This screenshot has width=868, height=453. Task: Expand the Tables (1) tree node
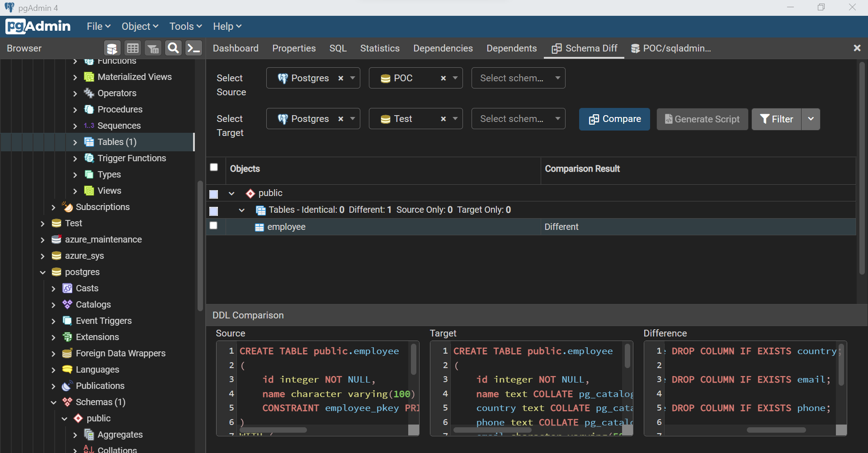coord(75,142)
